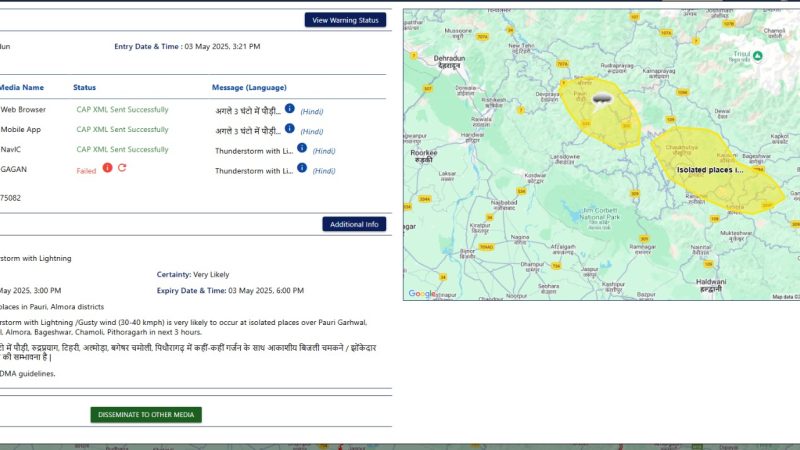The width and height of the screenshot is (800, 450).
Task: Click Jim Corbett National Park label
Action: [x=599, y=217]
